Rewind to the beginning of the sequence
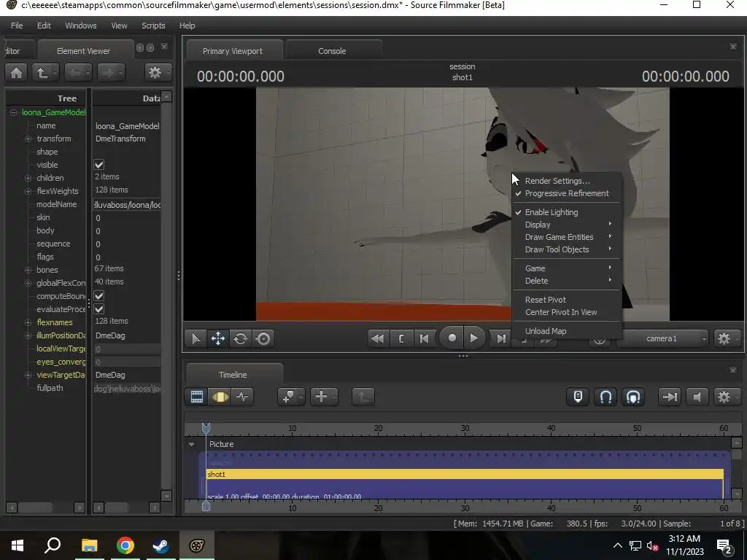747x560 pixels. [x=378, y=338]
